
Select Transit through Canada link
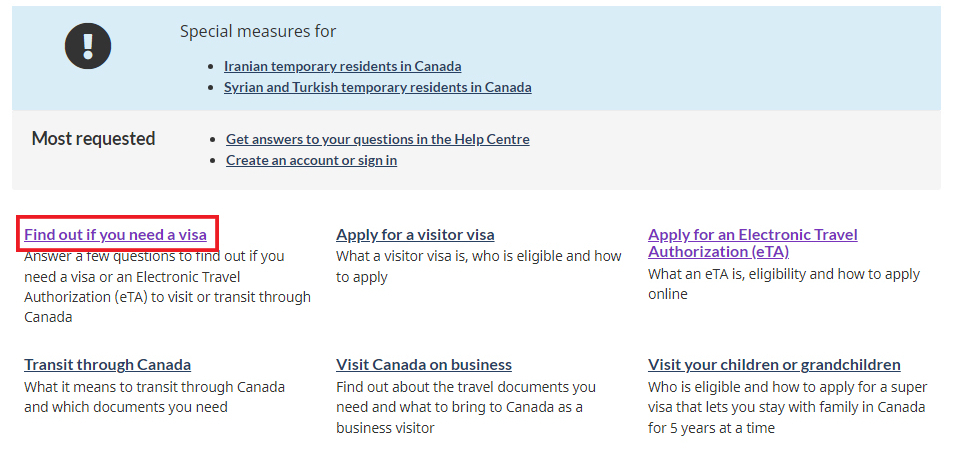(107, 365)
